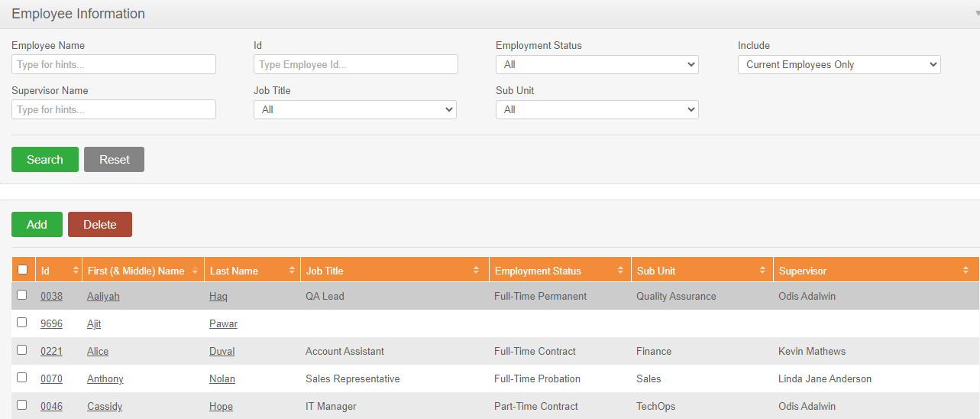Click the Full-Time Probation status cell

(x=537, y=379)
